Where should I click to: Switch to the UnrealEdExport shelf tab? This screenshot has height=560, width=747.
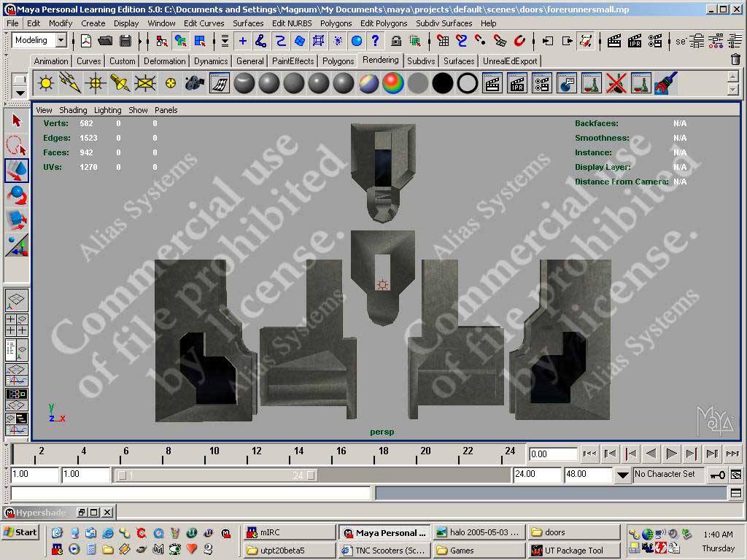coord(510,61)
